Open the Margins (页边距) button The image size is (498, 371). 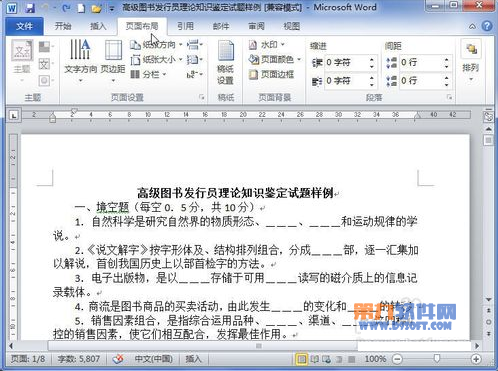point(113,61)
